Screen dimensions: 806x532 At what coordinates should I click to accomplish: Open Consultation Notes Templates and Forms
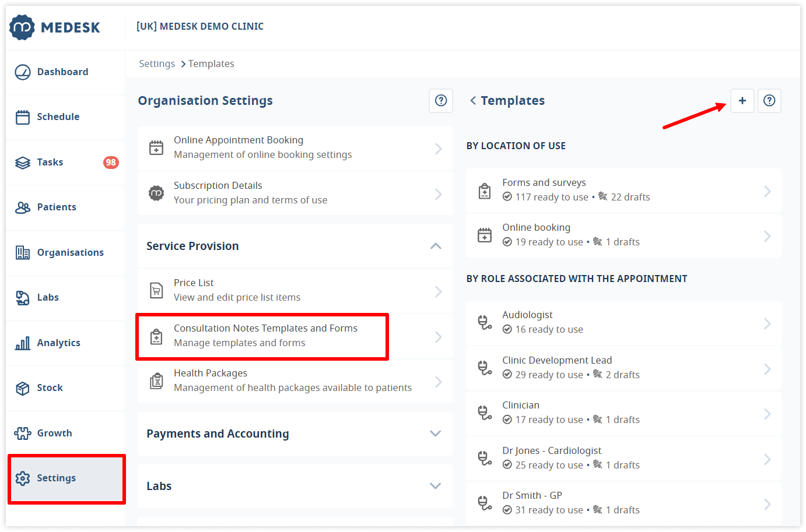(x=295, y=336)
